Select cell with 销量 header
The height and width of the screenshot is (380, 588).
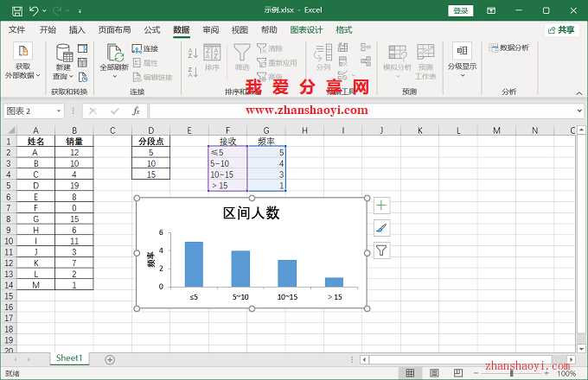(74, 142)
